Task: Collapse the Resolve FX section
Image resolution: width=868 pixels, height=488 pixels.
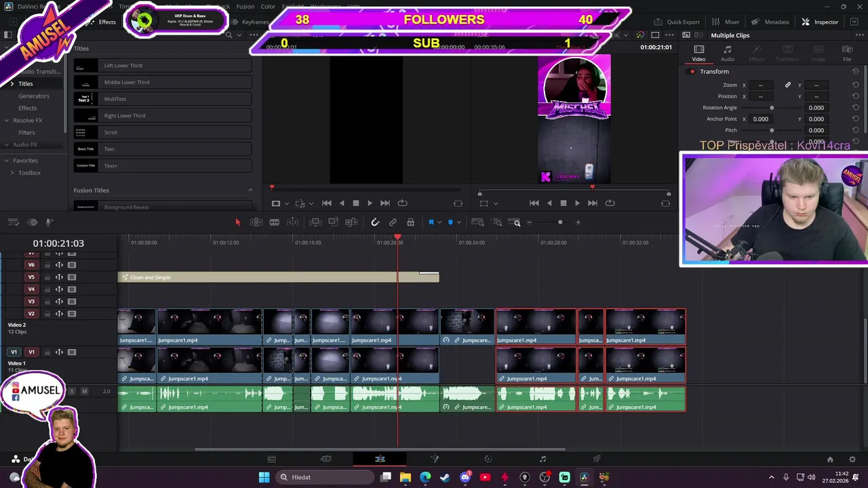Action: pyautogui.click(x=5, y=120)
